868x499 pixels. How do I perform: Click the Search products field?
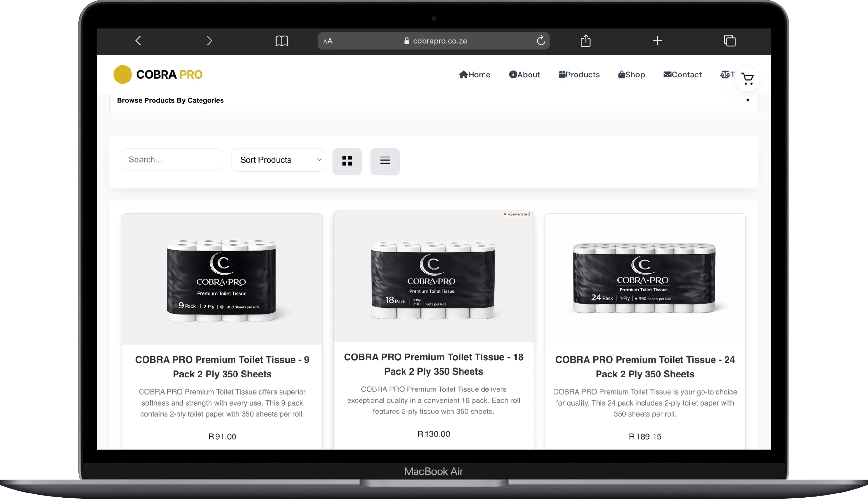pyautogui.click(x=172, y=159)
